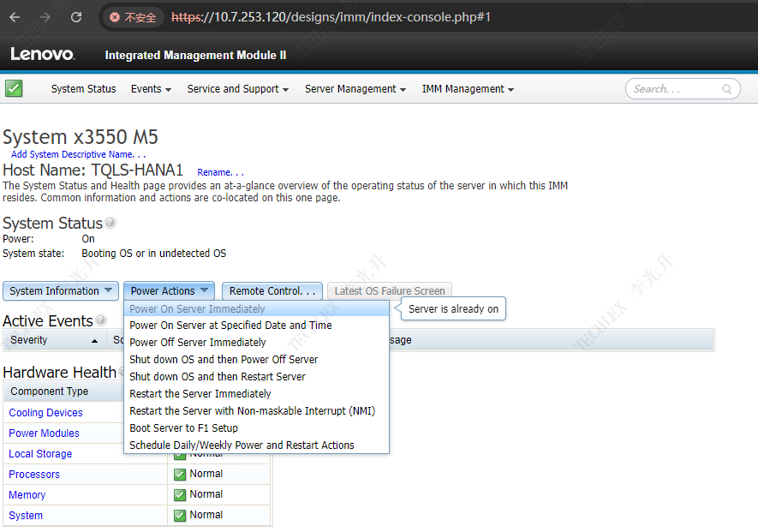Open Processors hardware link

click(x=34, y=475)
